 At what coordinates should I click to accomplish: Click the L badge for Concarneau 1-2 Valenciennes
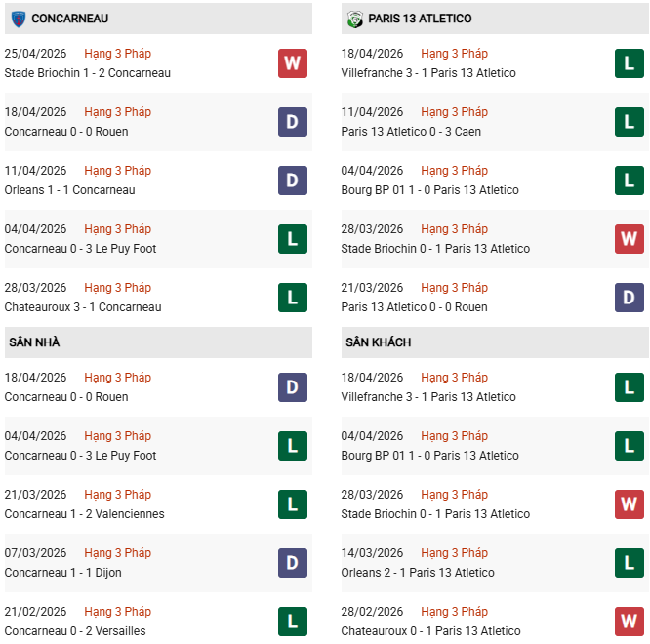pos(292,504)
